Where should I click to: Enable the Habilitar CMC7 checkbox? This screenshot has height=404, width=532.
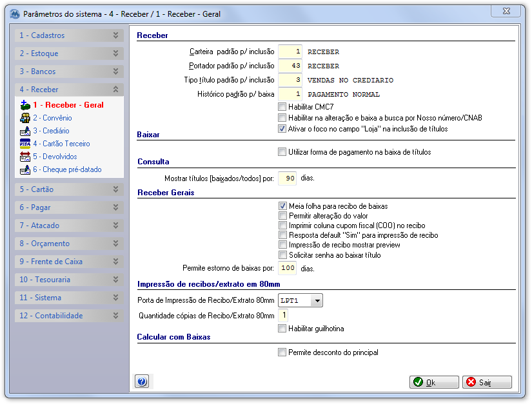282,107
